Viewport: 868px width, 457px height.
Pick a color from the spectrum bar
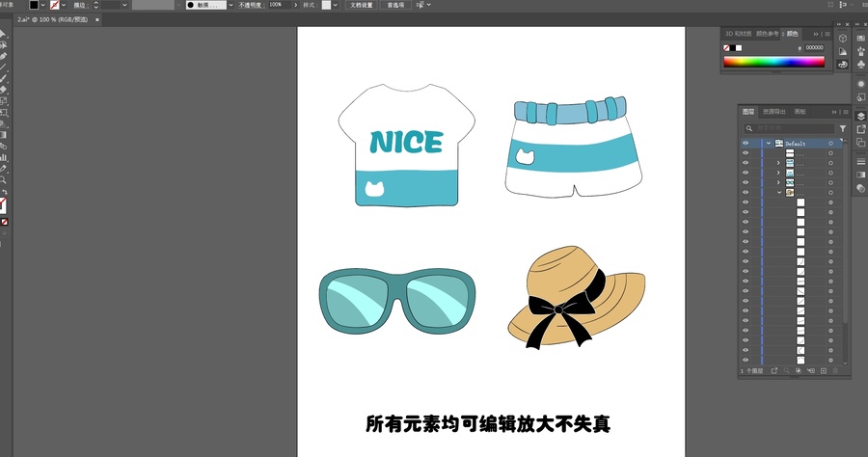773,62
